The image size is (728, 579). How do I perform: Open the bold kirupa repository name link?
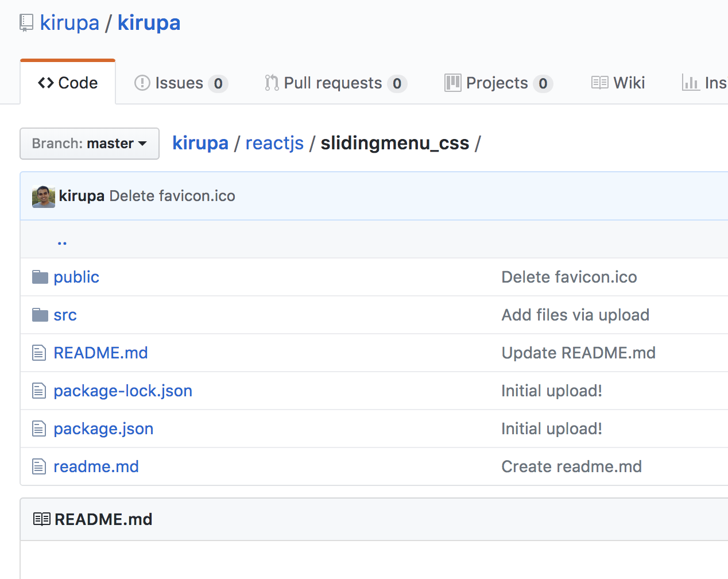click(x=149, y=23)
